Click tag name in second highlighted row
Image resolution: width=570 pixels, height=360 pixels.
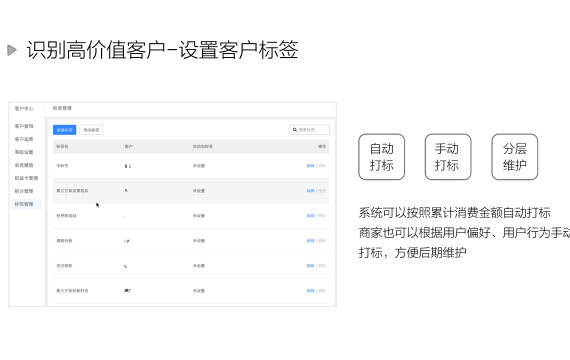click(72, 191)
